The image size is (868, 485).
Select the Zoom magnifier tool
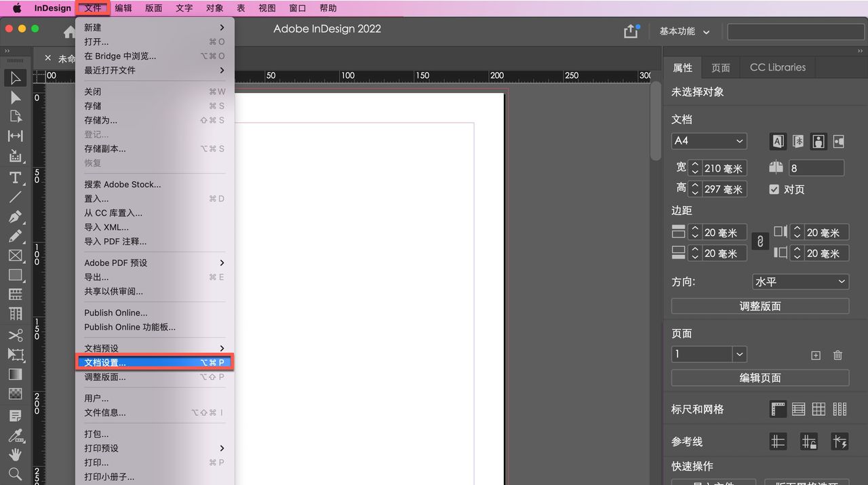click(15, 473)
